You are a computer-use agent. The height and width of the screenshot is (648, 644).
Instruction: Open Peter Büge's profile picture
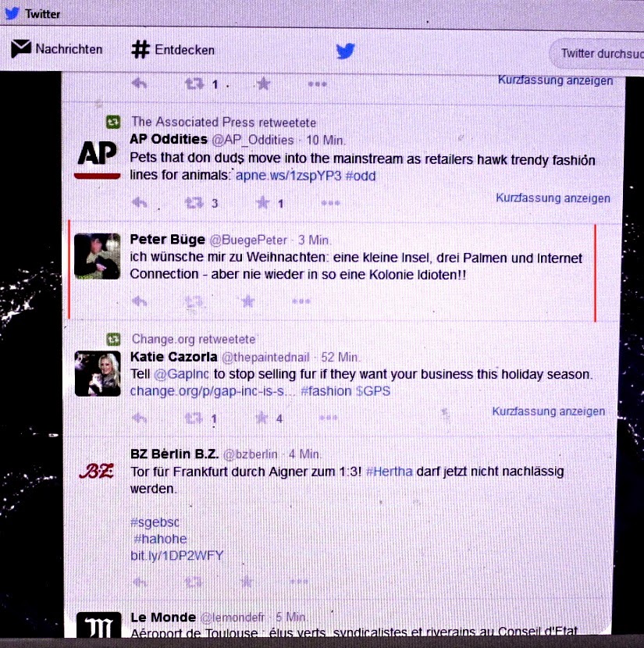[x=97, y=256]
